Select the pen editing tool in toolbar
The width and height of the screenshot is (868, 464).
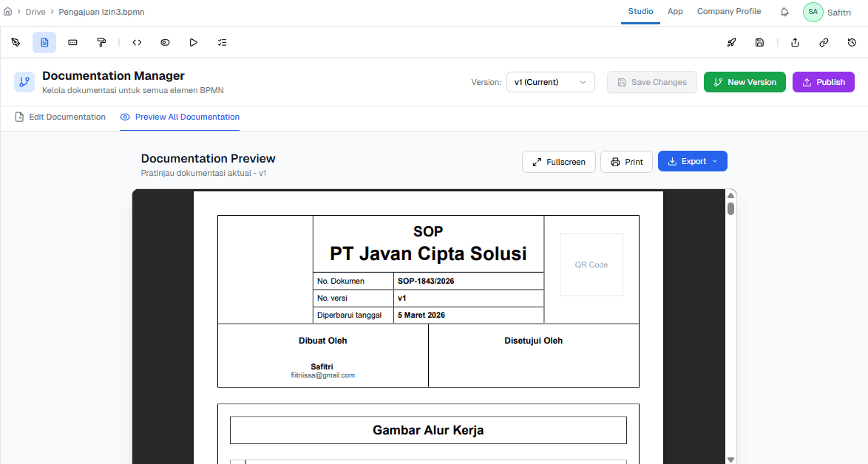(16, 42)
